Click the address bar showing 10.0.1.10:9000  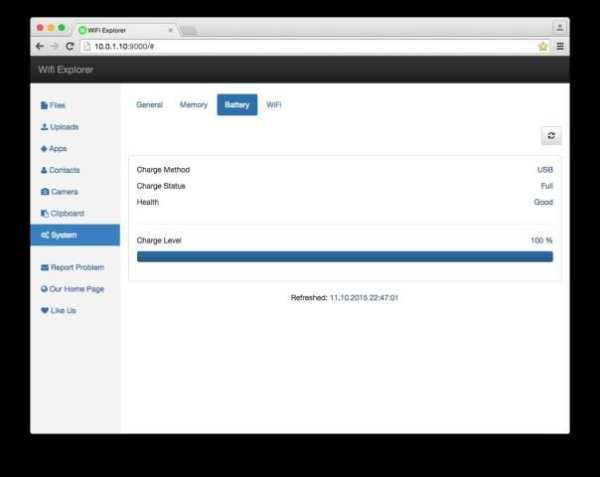tap(308, 46)
